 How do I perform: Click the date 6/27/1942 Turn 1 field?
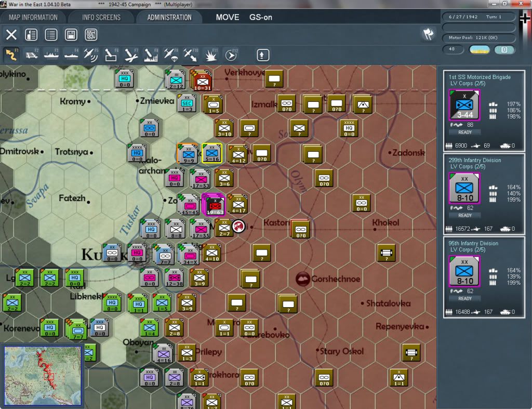click(x=478, y=17)
